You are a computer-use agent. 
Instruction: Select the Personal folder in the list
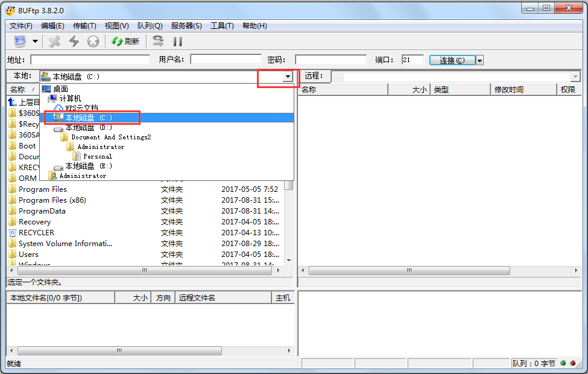(97, 156)
